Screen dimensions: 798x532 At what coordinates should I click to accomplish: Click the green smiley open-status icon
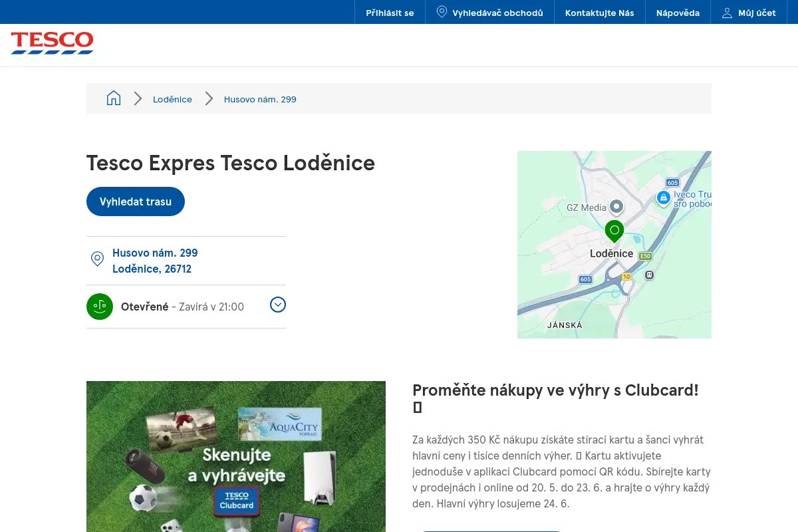[x=100, y=307]
